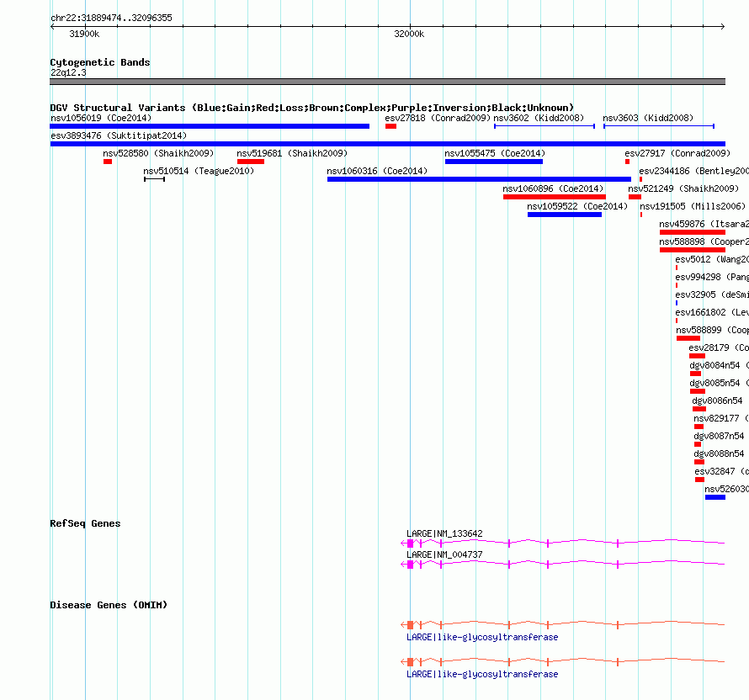The image size is (749, 700).
Task: Click the nsv1060896 (Coe2014) red loss bar
Action: coord(555,197)
